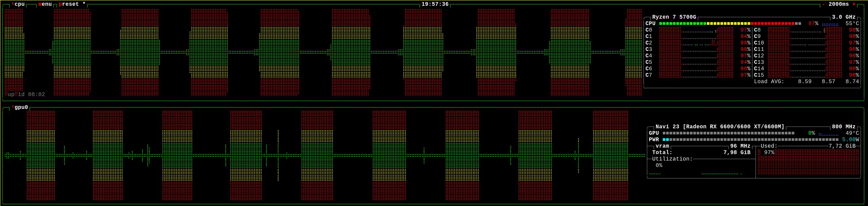868x206 pixels.
Task: Click the C7 core label
Action: (x=649, y=75)
